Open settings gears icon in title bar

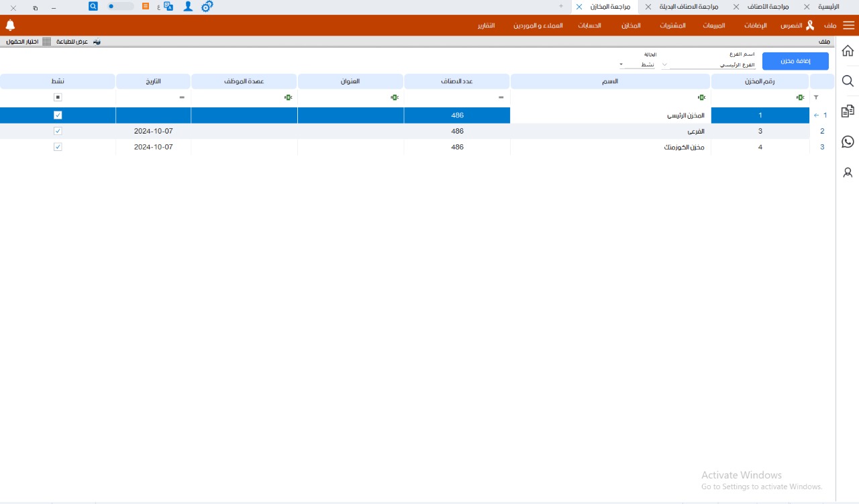coord(207,6)
